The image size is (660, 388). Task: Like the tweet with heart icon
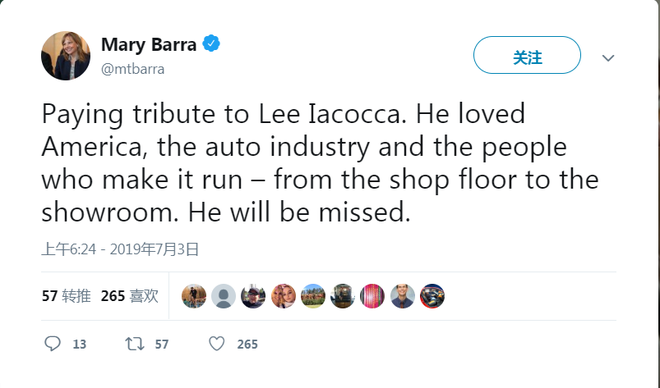217,344
